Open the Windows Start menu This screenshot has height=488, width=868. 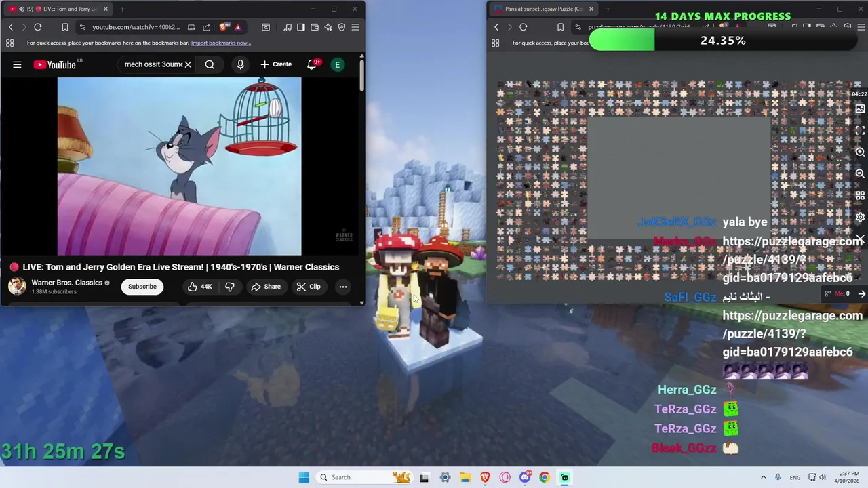point(304,477)
